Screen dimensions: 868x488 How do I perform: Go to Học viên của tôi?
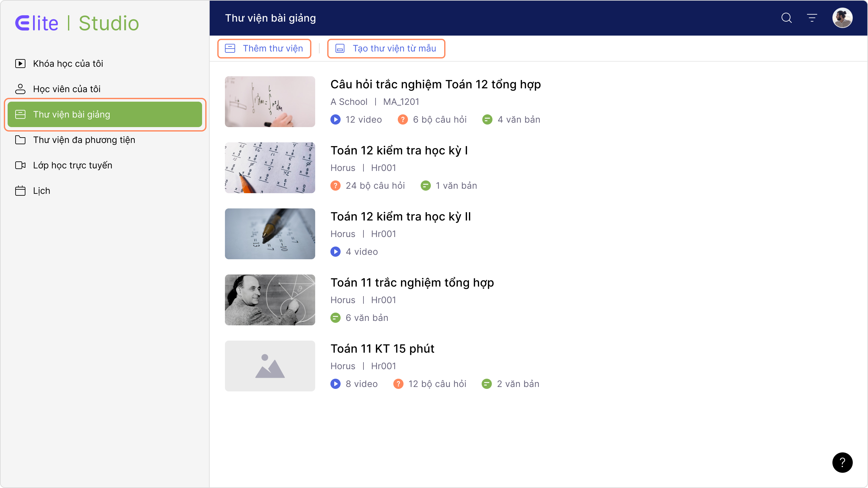pyautogui.click(x=66, y=89)
